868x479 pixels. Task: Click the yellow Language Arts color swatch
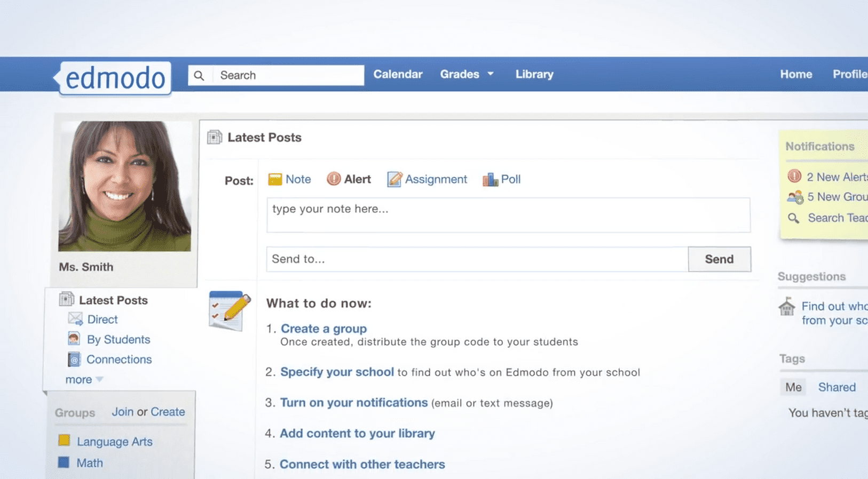[64, 440]
